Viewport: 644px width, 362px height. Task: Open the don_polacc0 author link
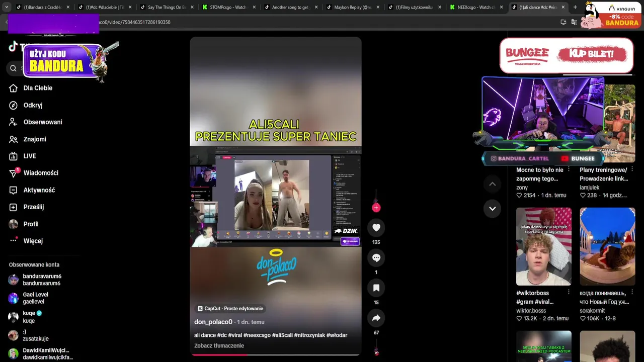(x=213, y=322)
